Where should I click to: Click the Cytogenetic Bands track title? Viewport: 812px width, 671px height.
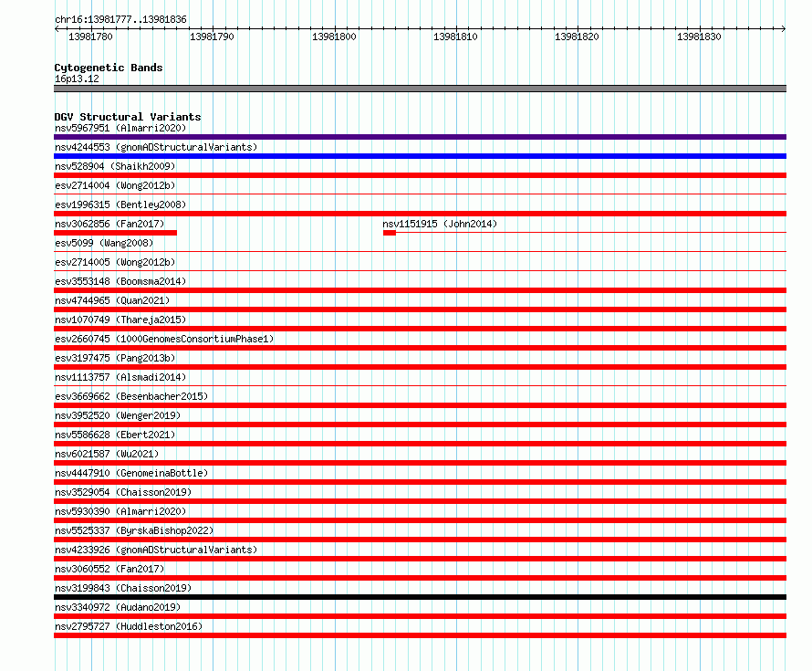pyautogui.click(x=109, y=68)
